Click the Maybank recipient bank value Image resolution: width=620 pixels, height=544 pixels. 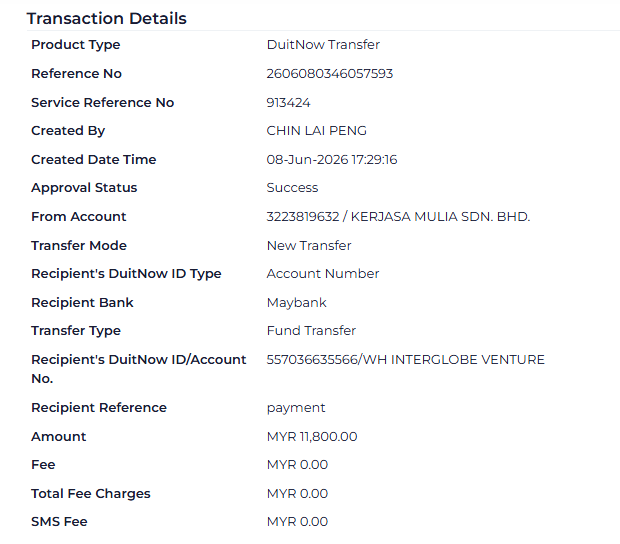pyautogui.click(x=297, y=303)
